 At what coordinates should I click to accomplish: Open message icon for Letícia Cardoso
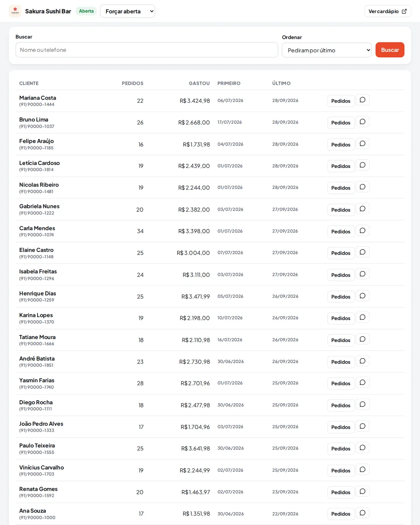(362, 165)
